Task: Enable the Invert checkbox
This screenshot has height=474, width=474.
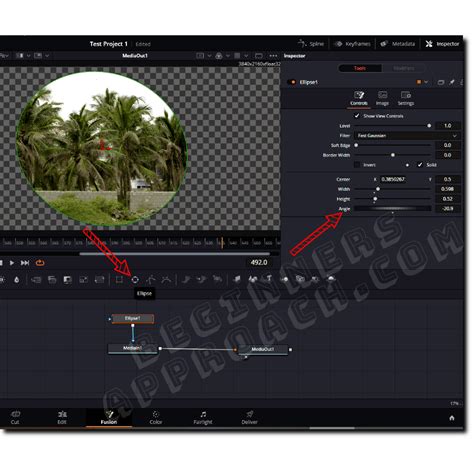Action: coord(357,165)
